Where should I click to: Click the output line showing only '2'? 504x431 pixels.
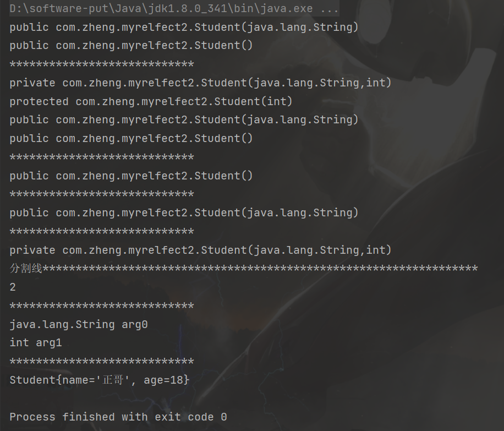pyautogui.click(x=13, y=287)
